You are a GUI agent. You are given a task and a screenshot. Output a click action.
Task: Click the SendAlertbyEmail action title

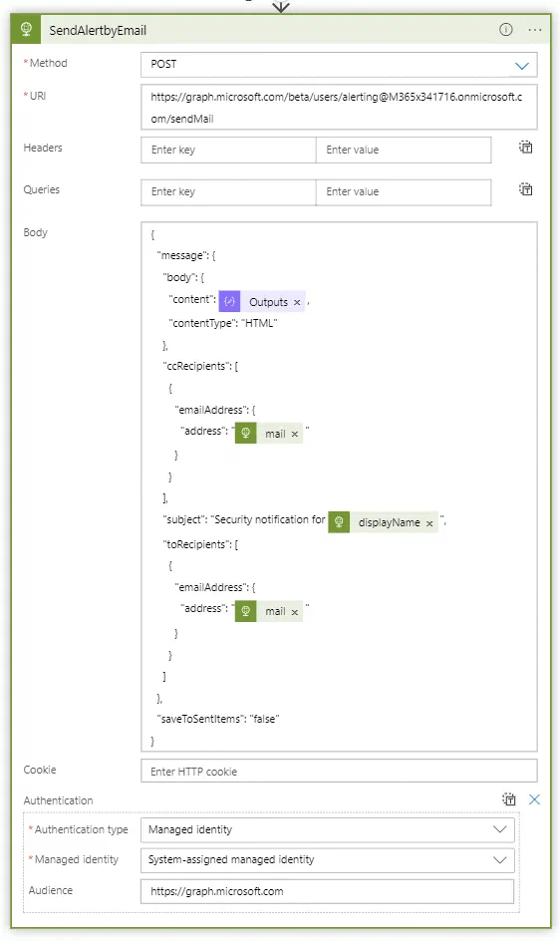[98, 30]
